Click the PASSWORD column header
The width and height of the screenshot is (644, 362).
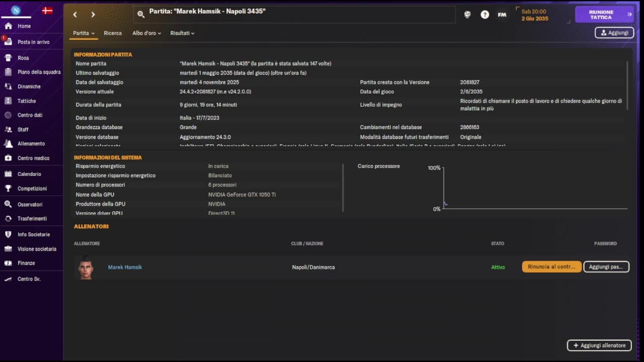click(605, 244)
